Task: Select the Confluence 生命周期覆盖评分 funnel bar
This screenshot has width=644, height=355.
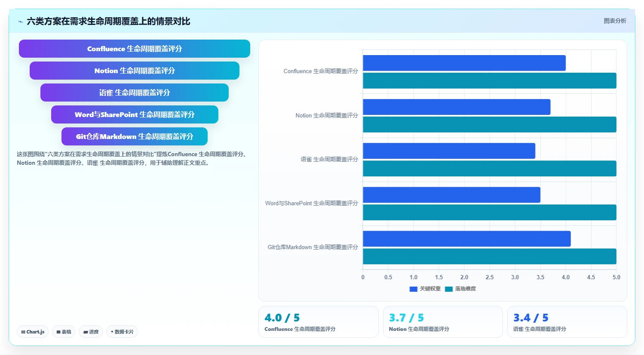Action: [135, 49]
